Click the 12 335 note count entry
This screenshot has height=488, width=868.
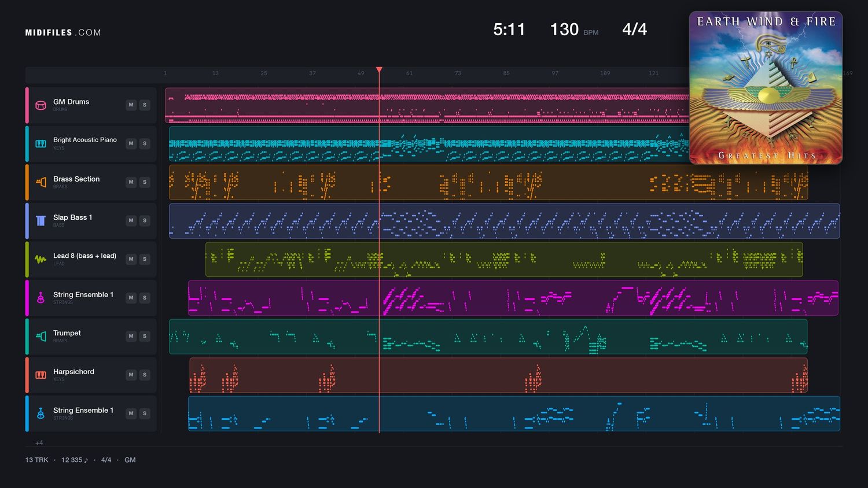(x=75, y=460)
